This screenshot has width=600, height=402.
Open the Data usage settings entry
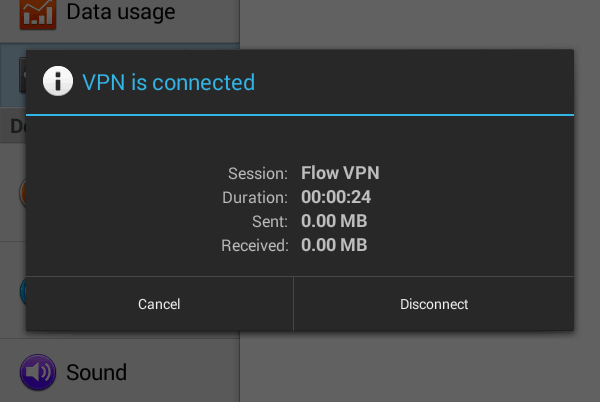point(120,13)
